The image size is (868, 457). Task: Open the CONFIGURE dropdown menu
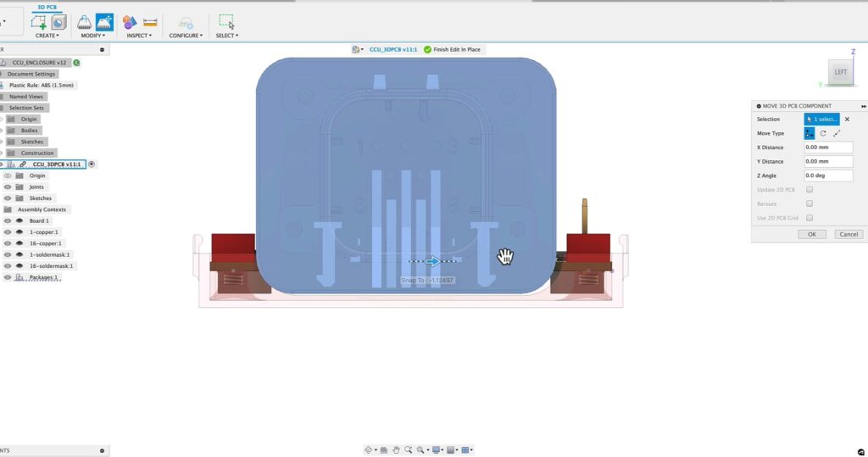pos(186,36)
